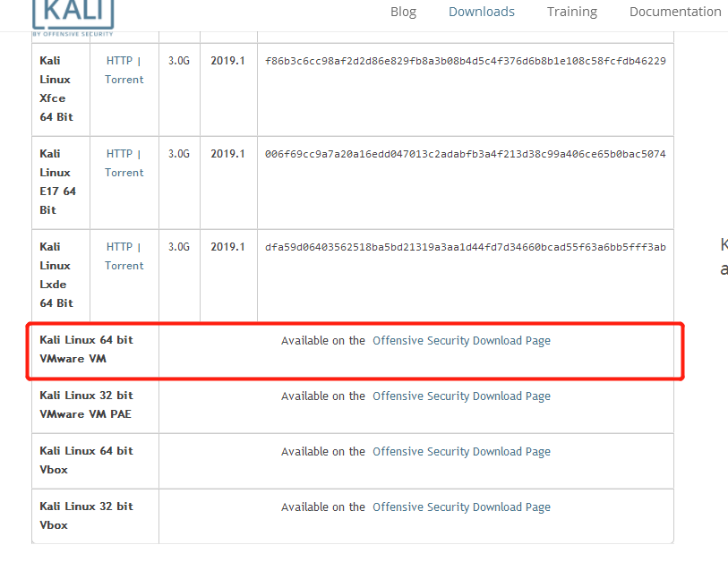Viewport: 728px width, 562px height.
Task: Open the Training menu item
Action: pyautogui.click(x=572, y=12)
